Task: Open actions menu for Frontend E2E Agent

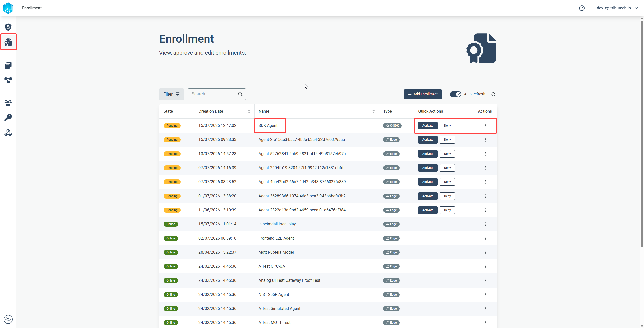Action: [485, 238]
